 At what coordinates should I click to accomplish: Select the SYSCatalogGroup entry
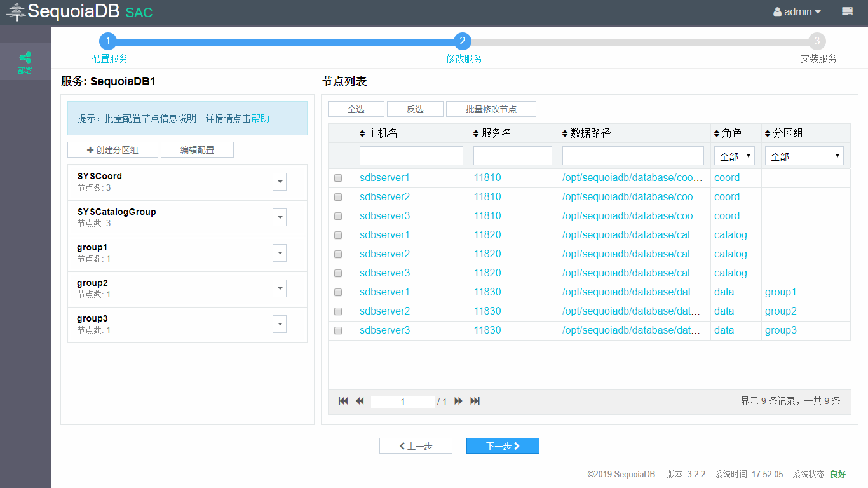(187, 218)
